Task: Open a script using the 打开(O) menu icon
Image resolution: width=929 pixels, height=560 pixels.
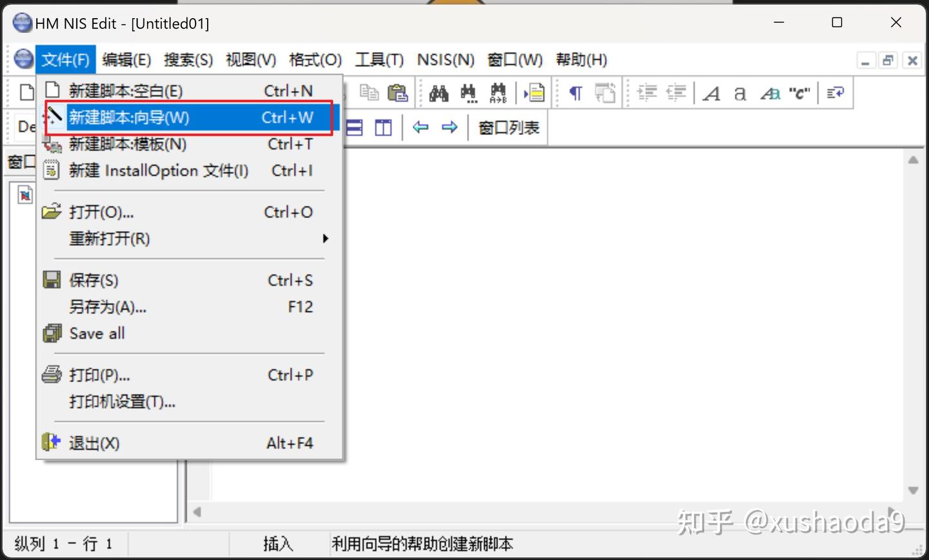Action: [52, 212]
